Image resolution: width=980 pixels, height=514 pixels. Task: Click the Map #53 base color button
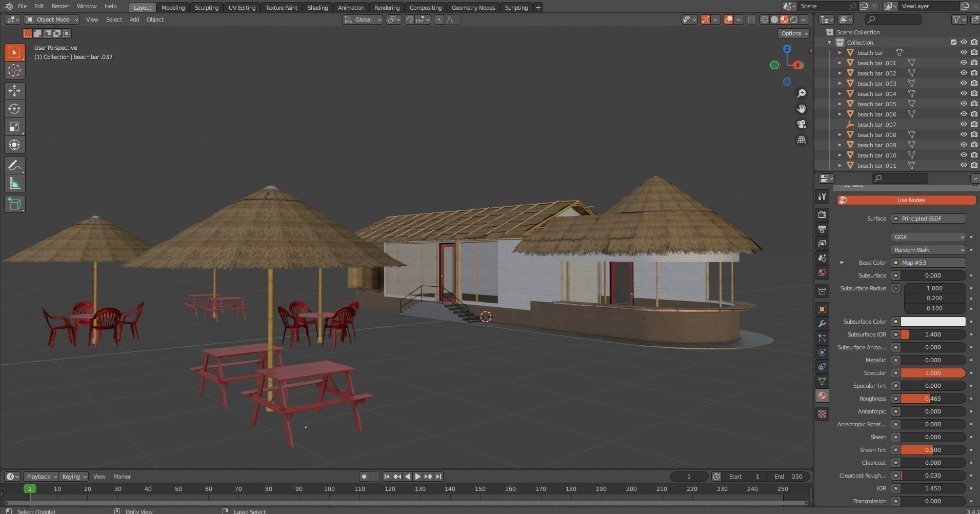(928, 263)
